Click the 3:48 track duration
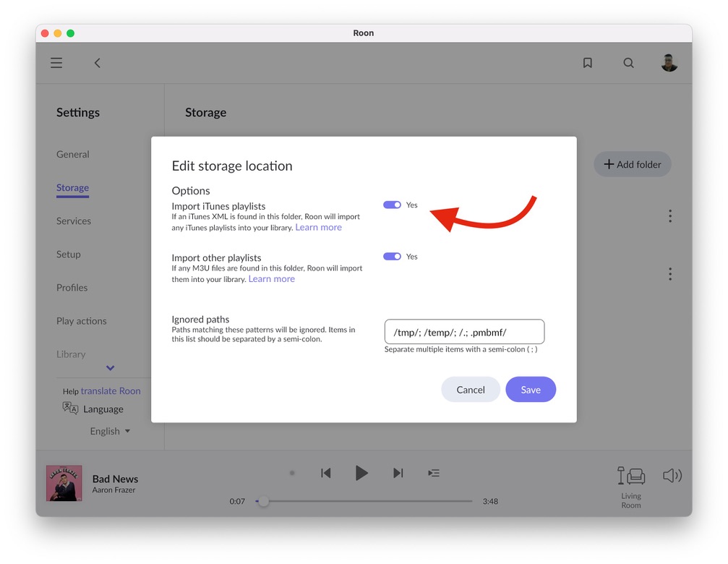Viewport: 728px width, 564px height. 490,501
